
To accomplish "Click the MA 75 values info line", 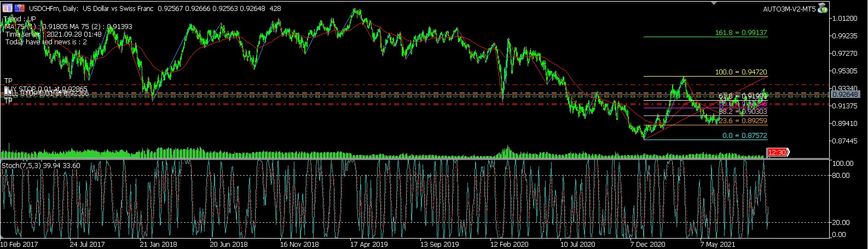I will click(68, 26).
